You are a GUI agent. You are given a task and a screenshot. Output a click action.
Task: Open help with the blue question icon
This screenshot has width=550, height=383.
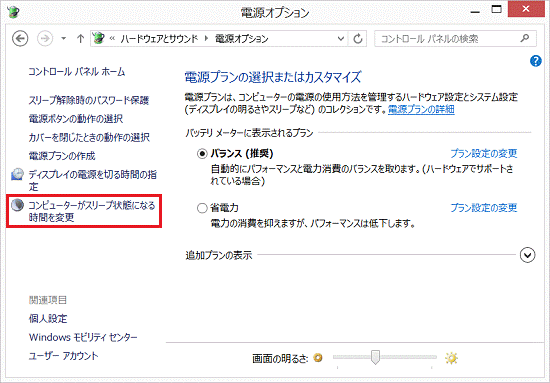coord(536,61)
